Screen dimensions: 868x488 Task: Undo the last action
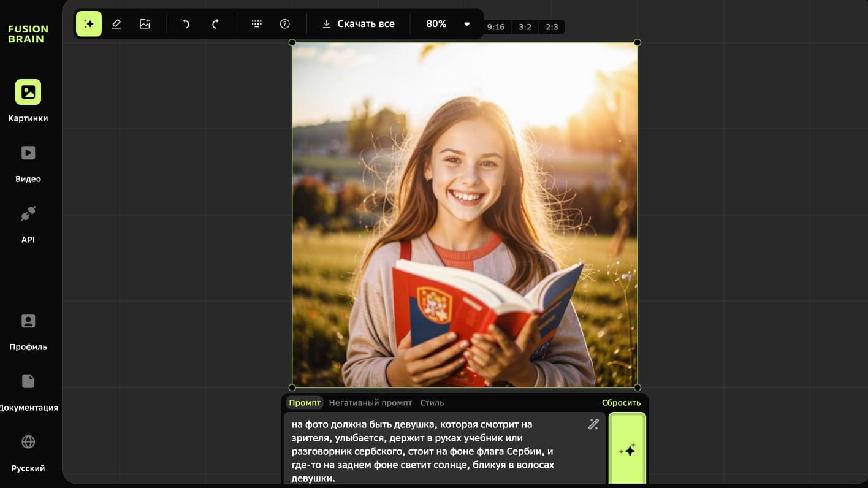tap(186, 24)
